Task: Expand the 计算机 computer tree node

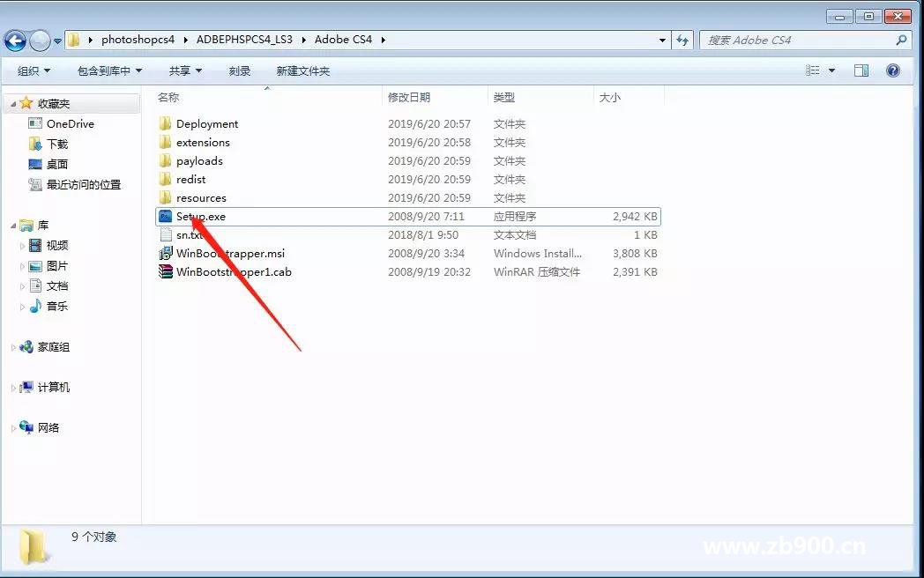Action: tap(12, 388)
